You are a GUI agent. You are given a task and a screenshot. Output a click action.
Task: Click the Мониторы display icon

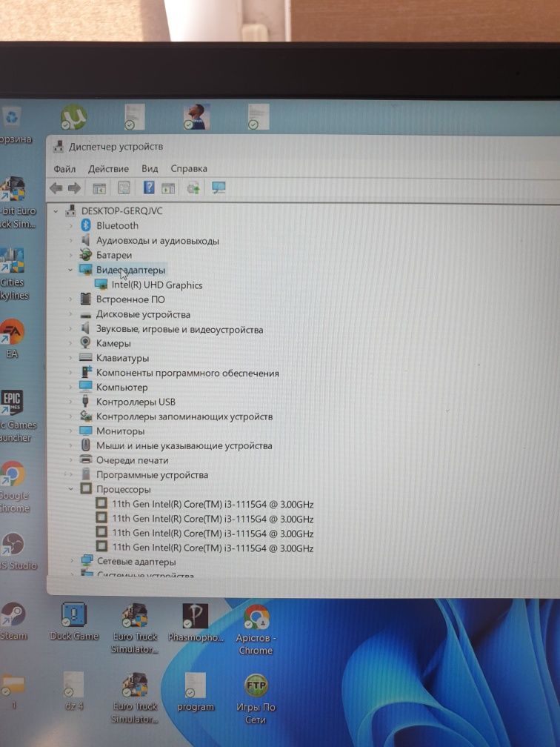pyautogui.click(x=86, y=431)
